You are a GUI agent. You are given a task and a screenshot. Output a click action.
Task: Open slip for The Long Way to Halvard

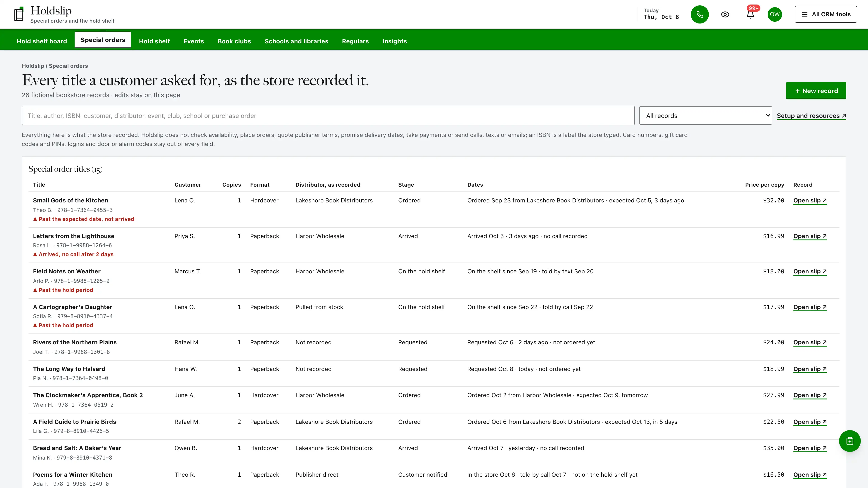point(810,369)
